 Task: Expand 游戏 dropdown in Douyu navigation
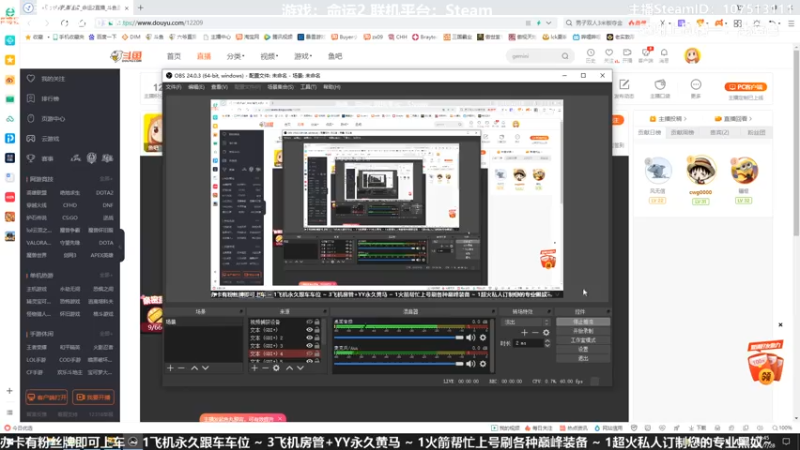pos(303,56)
